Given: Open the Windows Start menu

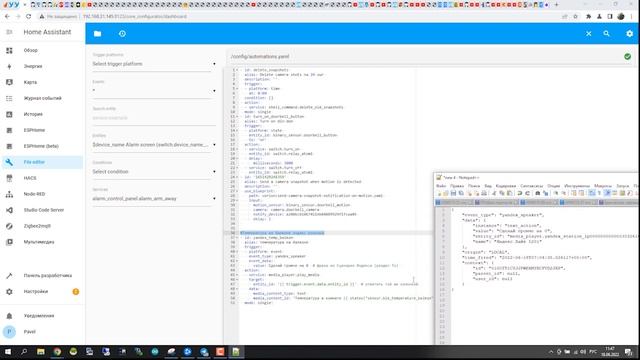Looking at the screenshot, I should click(x=8, y=351).
